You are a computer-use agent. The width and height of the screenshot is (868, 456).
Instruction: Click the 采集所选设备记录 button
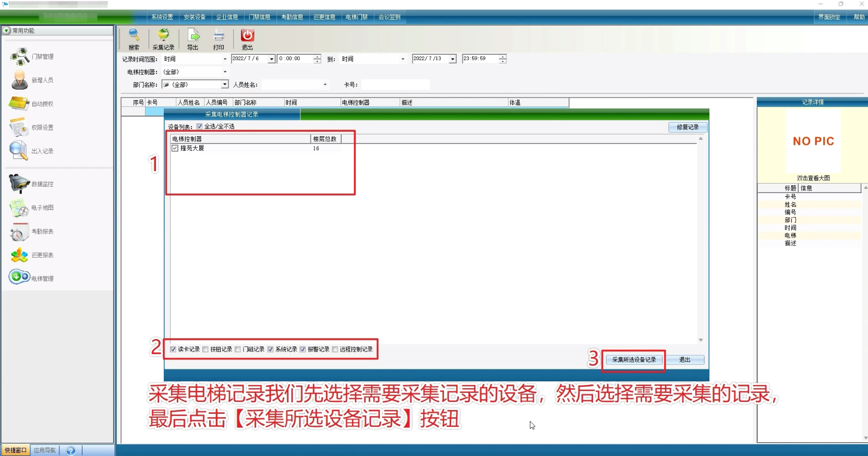tap(634, 360)
